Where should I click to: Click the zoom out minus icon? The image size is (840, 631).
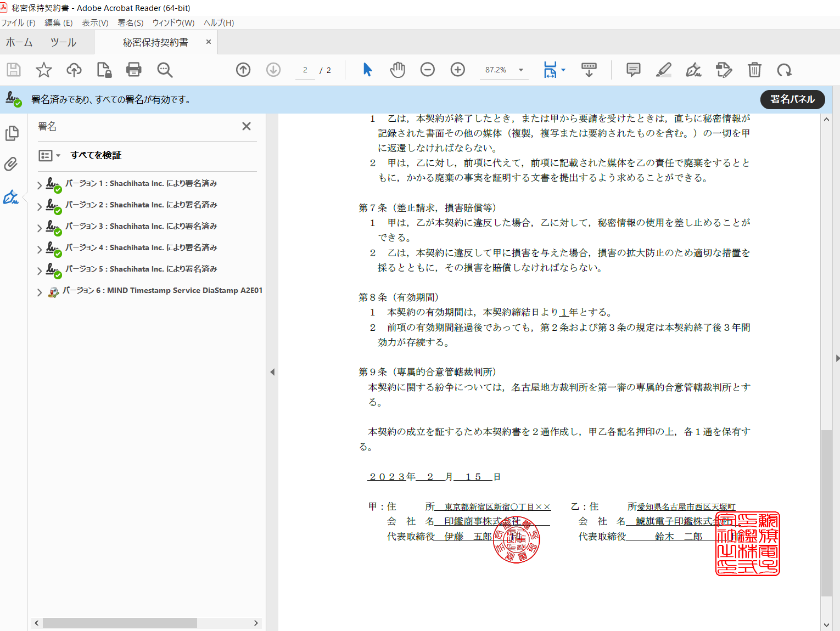pyautogui.click(x=427, y=70)
